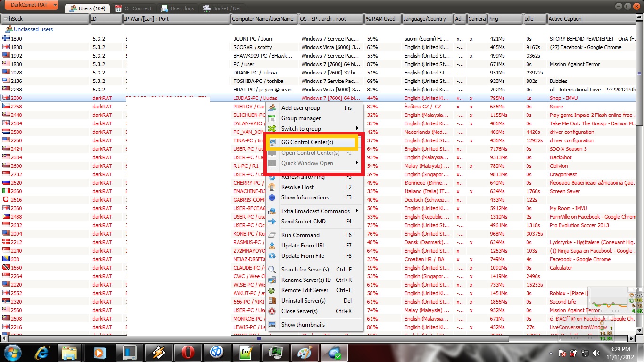The image size is (644, 362).
Task: Click the Calculator active caption cell
Action: (561, 268)
